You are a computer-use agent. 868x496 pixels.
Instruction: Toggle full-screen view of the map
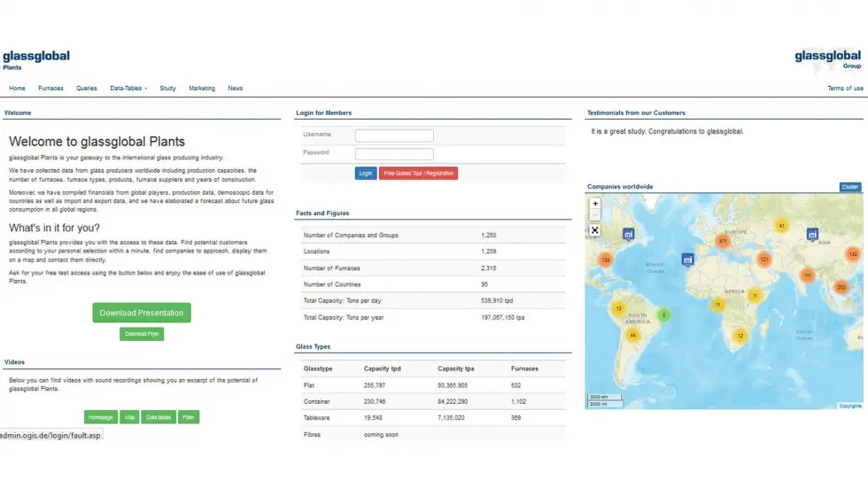pos(595,230)
